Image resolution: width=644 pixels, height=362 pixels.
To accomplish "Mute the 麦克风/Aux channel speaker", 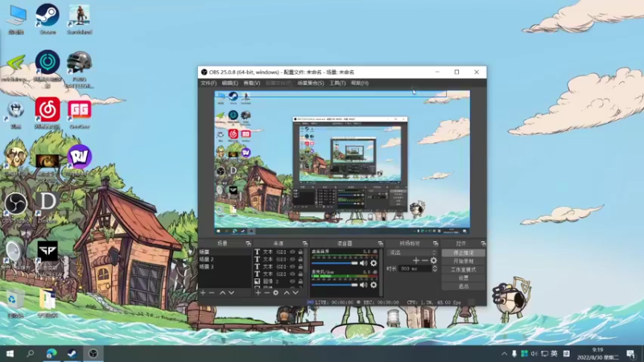I will [x=364, y=285].
